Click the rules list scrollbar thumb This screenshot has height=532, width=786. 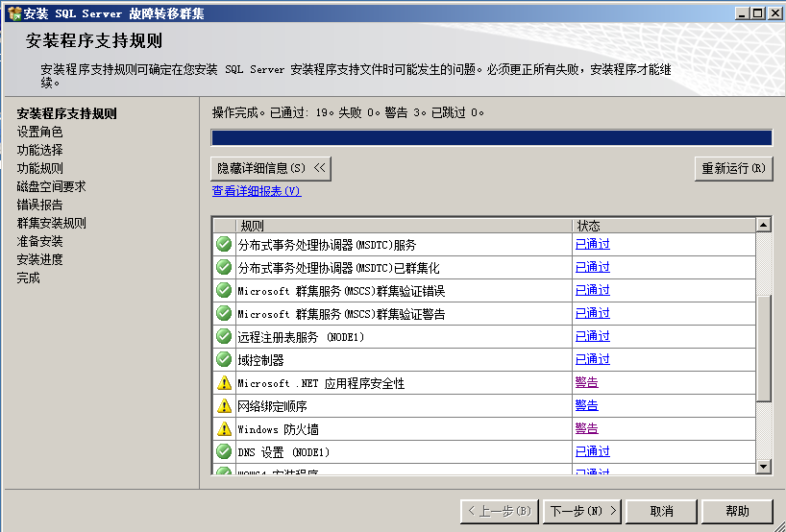764,349
